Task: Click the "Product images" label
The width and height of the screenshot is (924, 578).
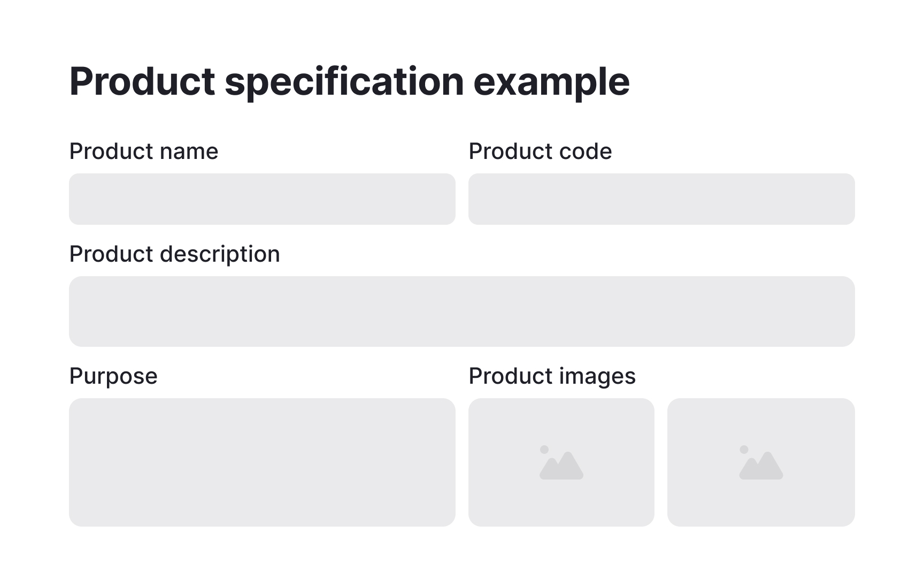Action: (552, 376)
